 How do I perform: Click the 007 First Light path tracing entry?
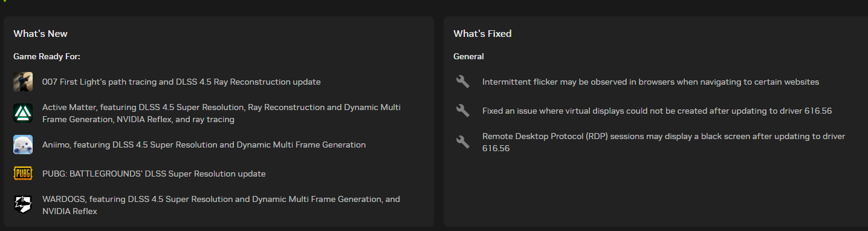pyautogui.click(x=181, y=82)
